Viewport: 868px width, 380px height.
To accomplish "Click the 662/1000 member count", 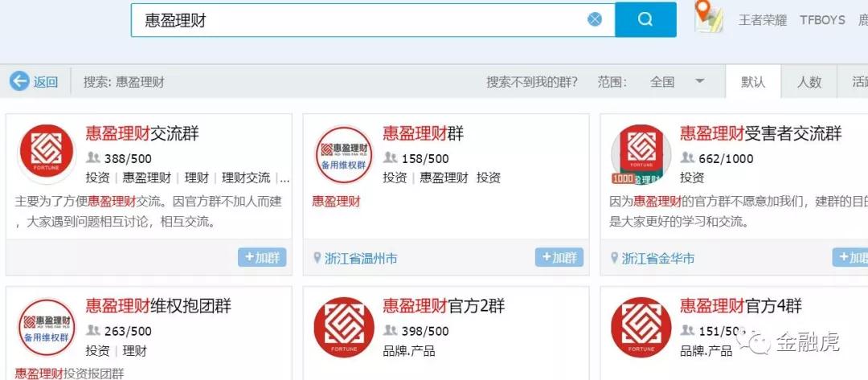I will click(726, 159).
